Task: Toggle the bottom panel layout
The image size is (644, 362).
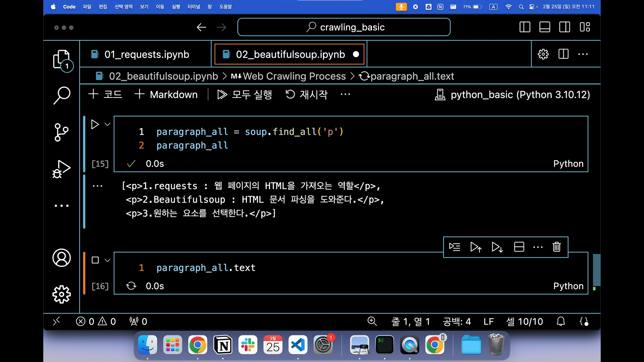Action: (x=544, y=27)
